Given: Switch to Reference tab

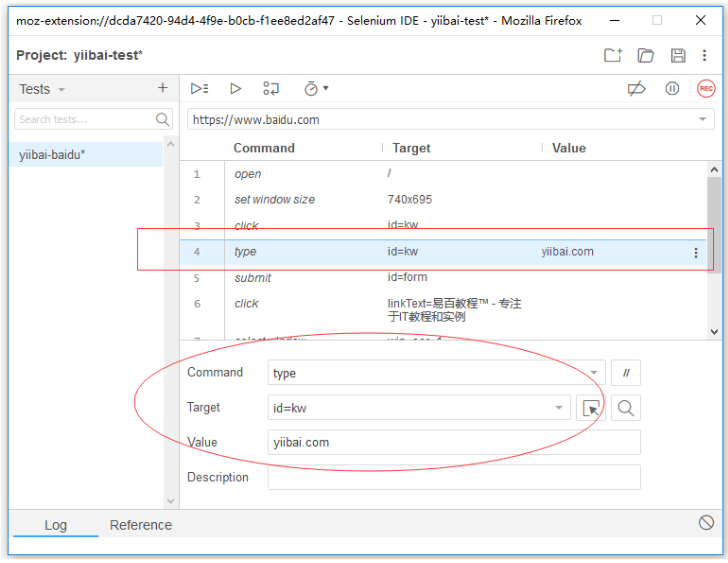Looking at the screenshot, I should pos(141,525).
